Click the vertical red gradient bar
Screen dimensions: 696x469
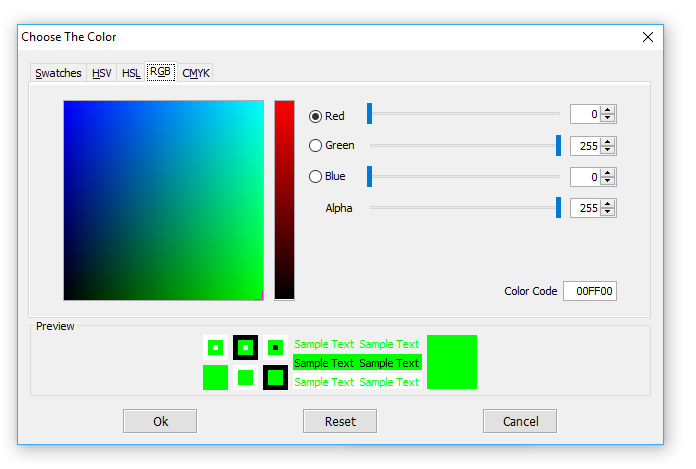pos(285,201)
